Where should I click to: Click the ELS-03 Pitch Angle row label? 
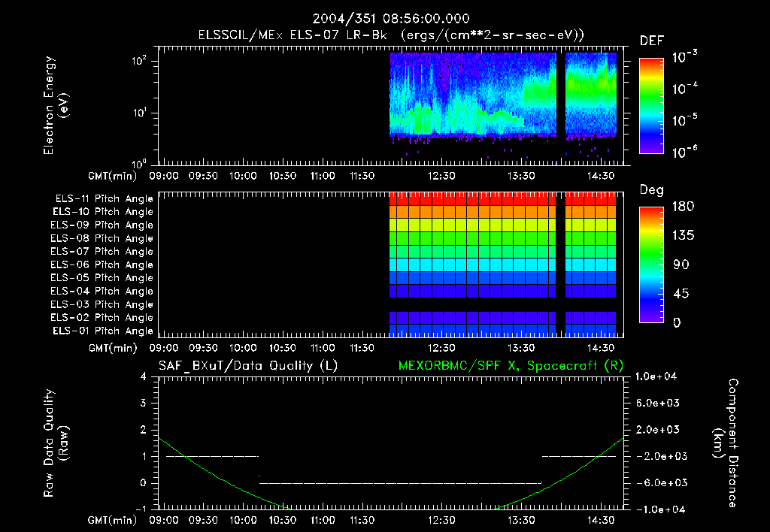click(x=102, y=305)
